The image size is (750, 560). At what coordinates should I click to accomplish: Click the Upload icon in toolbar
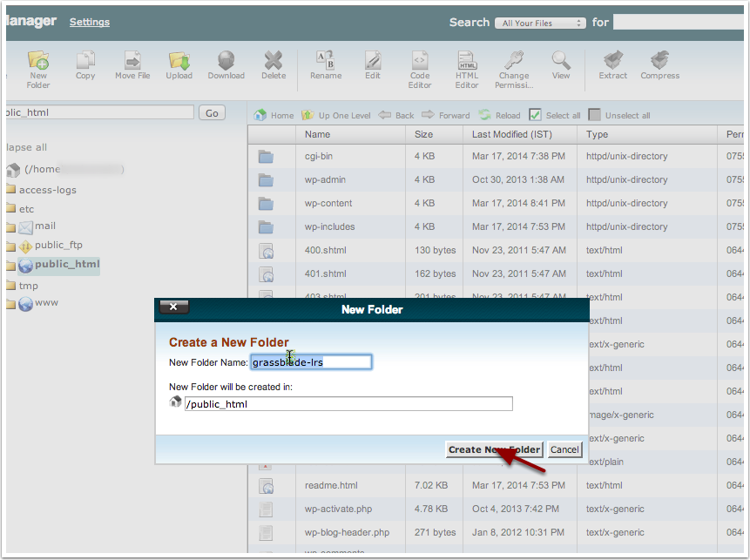tap(179, 62)
